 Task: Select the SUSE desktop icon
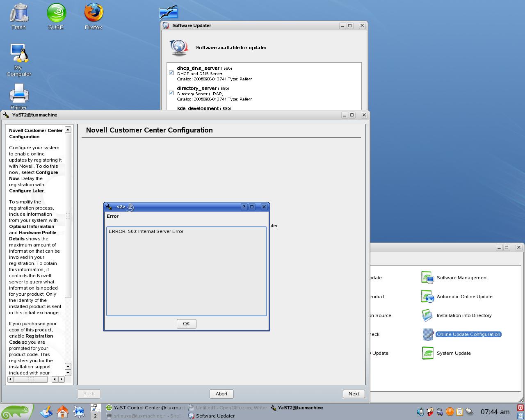click(x=56, y=16)
